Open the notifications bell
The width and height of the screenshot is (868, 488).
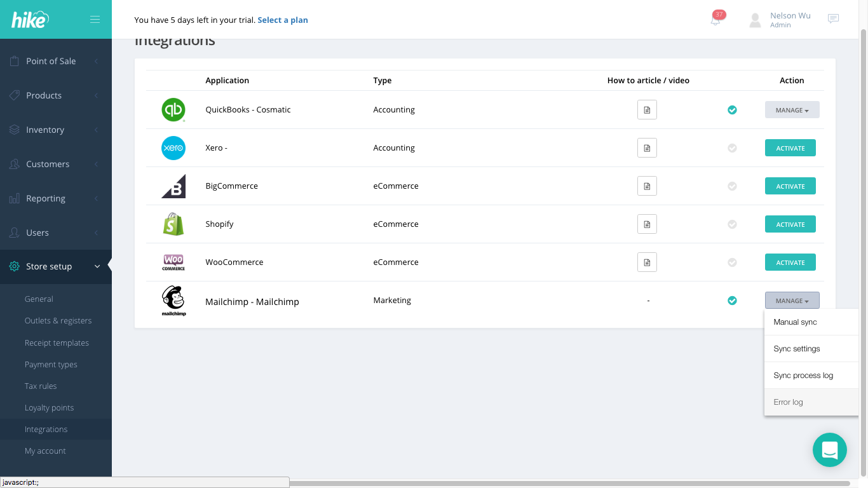715,20
